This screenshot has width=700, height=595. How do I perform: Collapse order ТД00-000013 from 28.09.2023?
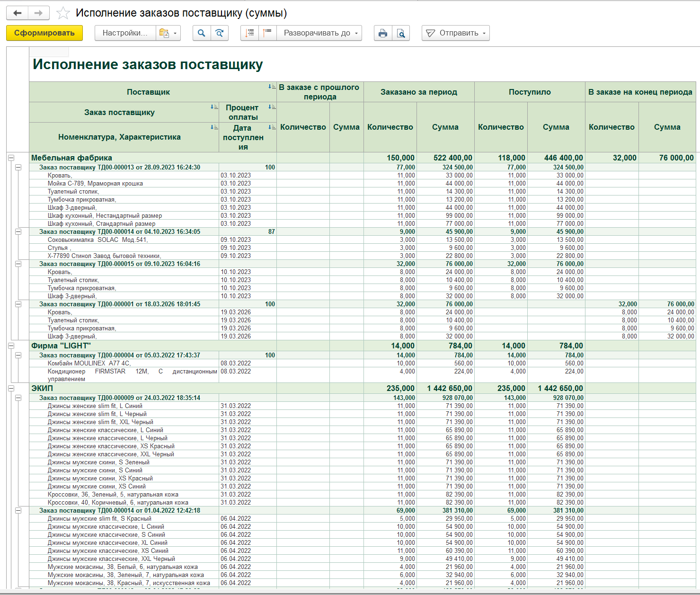(x=18, y=168)
